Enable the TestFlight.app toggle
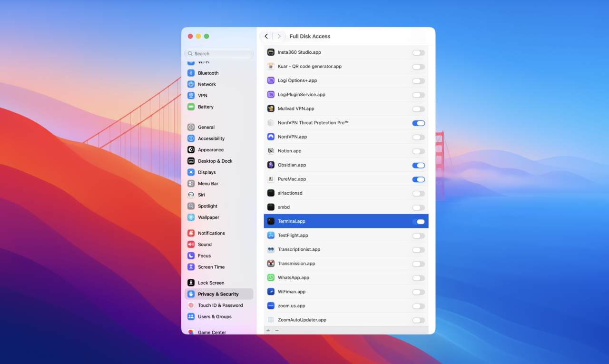This screenshot has height=364, width=609. [x=419, y=236]
